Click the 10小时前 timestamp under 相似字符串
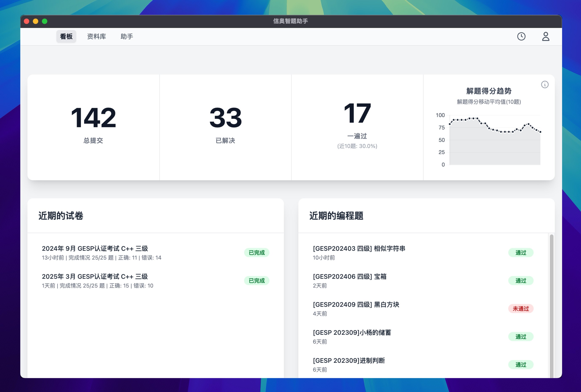Screen dimensions: 581x392 (324, 258)
